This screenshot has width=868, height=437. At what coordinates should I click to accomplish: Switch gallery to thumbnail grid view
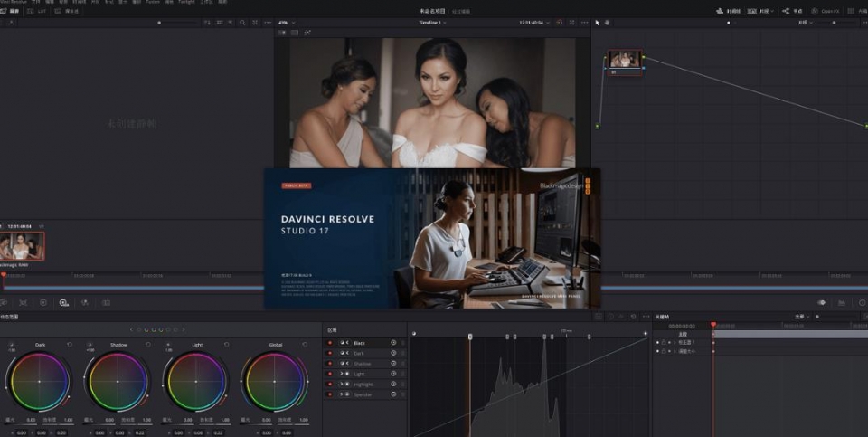tap(220, 23)
